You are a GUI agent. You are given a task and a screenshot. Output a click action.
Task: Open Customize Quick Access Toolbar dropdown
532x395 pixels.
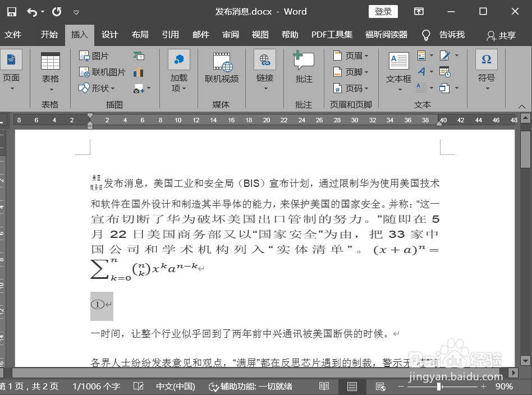click(76, 12)
